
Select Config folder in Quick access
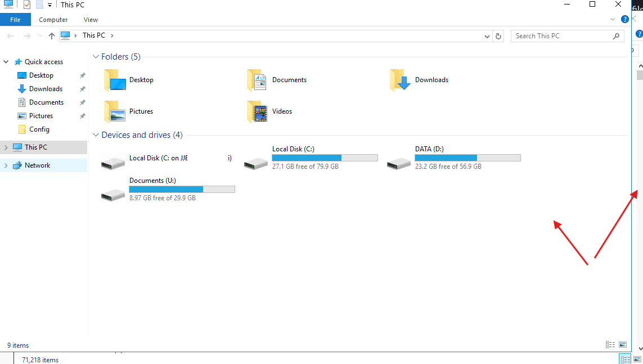click(39, 129)
